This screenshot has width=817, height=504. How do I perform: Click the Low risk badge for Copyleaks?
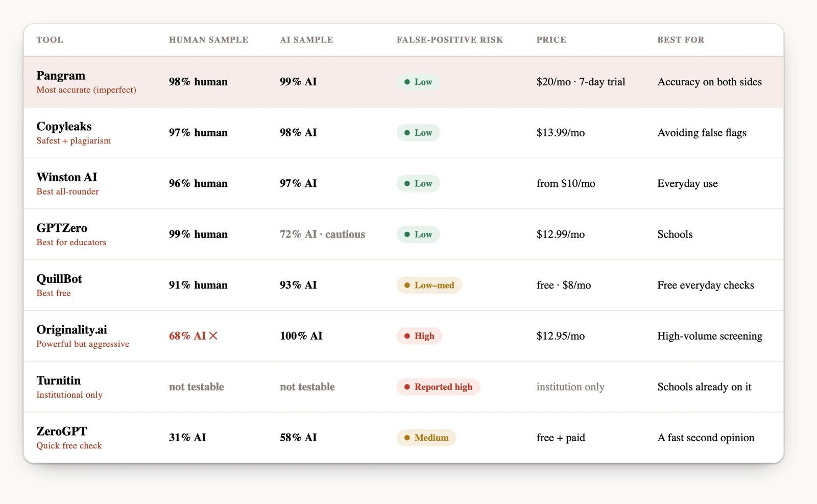418,133
